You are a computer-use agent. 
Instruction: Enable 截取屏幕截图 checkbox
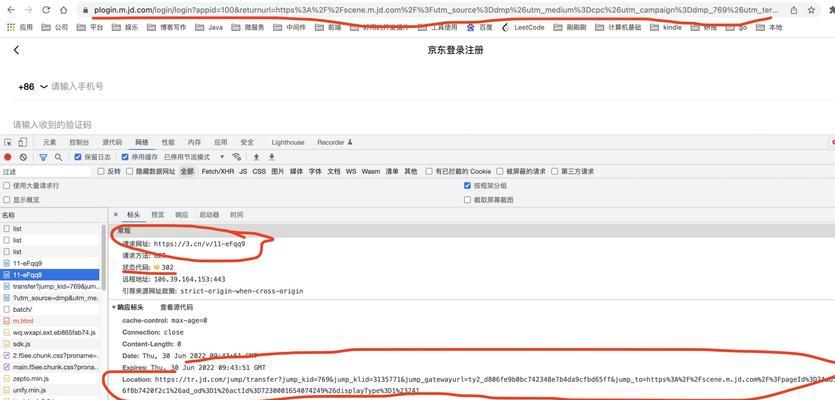pos(468,200)
